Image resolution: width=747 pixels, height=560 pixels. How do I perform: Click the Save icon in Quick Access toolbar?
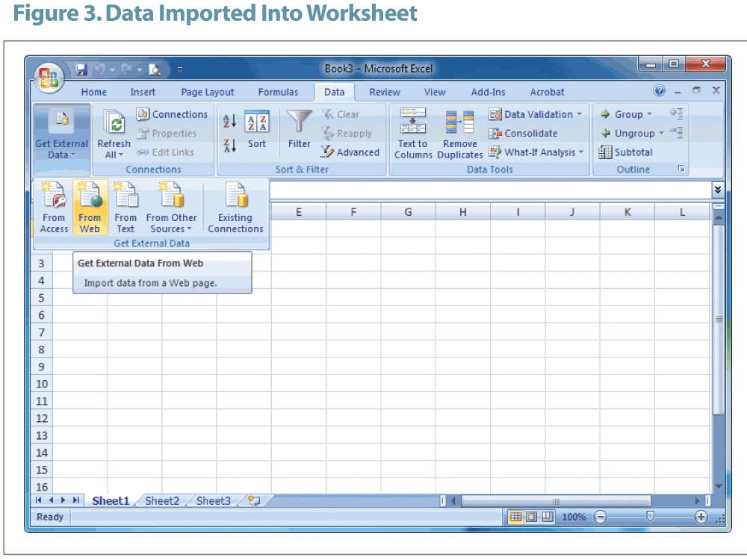pyautogui.click(x=81, y=69)
